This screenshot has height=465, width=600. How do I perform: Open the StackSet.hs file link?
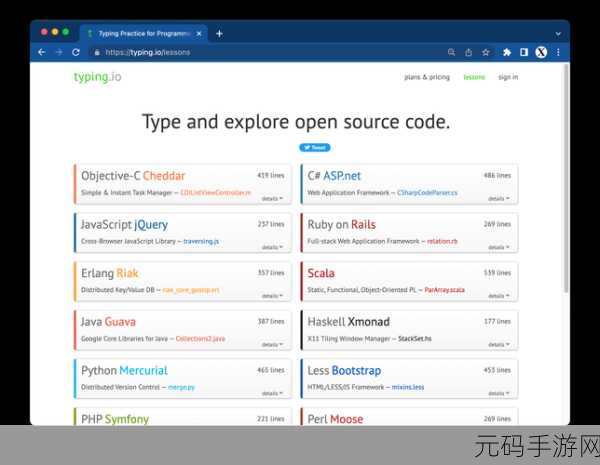[x=414, y=338]
